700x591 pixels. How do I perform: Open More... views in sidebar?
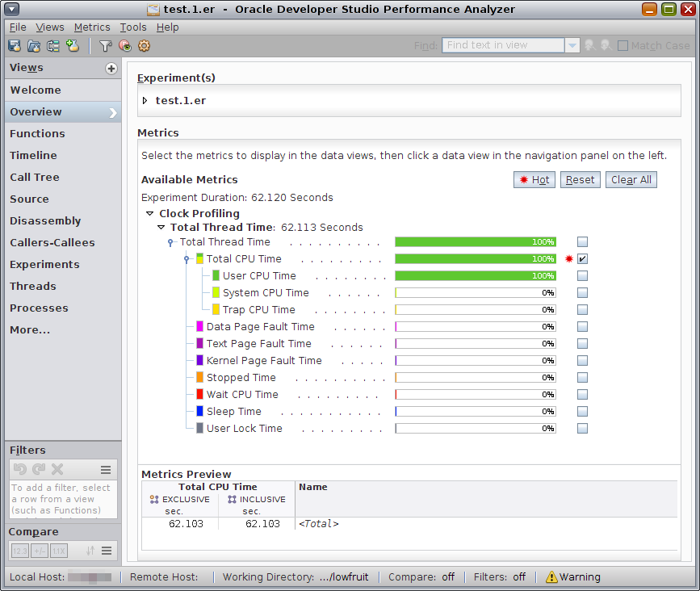coord(63,330)
